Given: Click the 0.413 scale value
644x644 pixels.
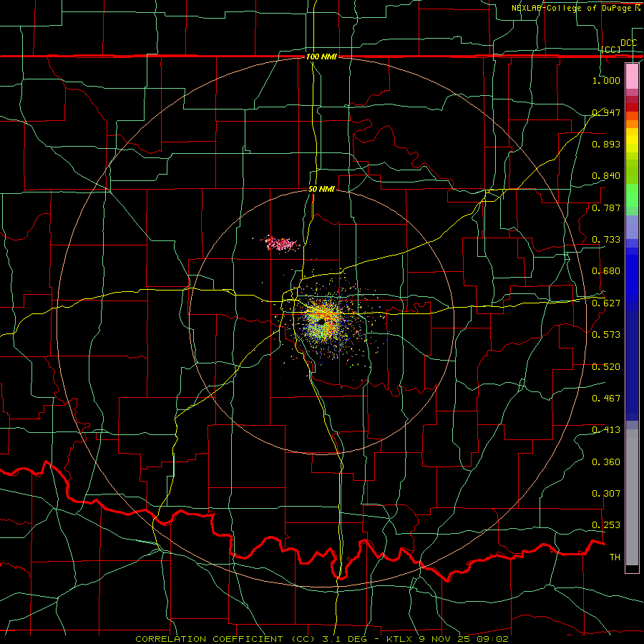Looking at the screenshot, I should (606, 430).
